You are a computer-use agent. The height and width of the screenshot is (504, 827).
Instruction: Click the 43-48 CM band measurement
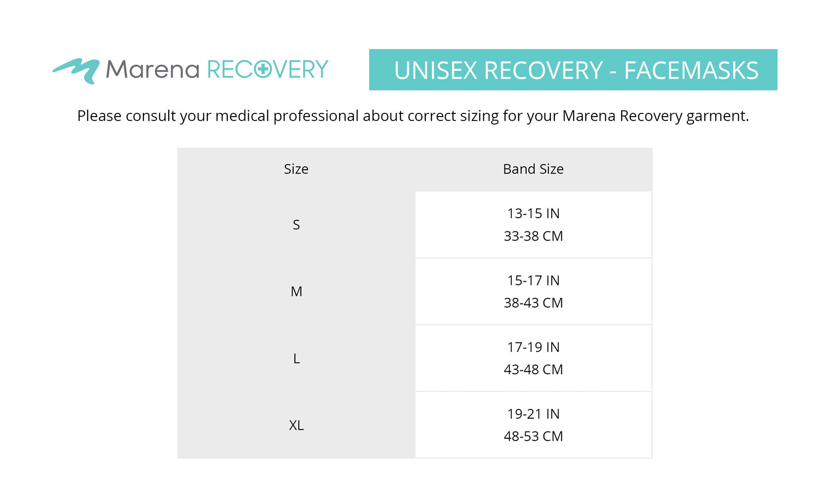[x=533, y=370]
